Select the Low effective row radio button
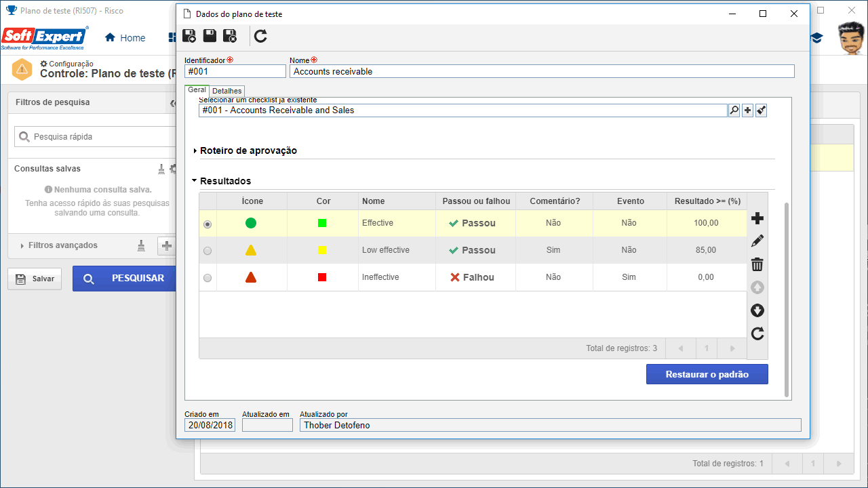 pyautogui.click(x=208, y=251)
